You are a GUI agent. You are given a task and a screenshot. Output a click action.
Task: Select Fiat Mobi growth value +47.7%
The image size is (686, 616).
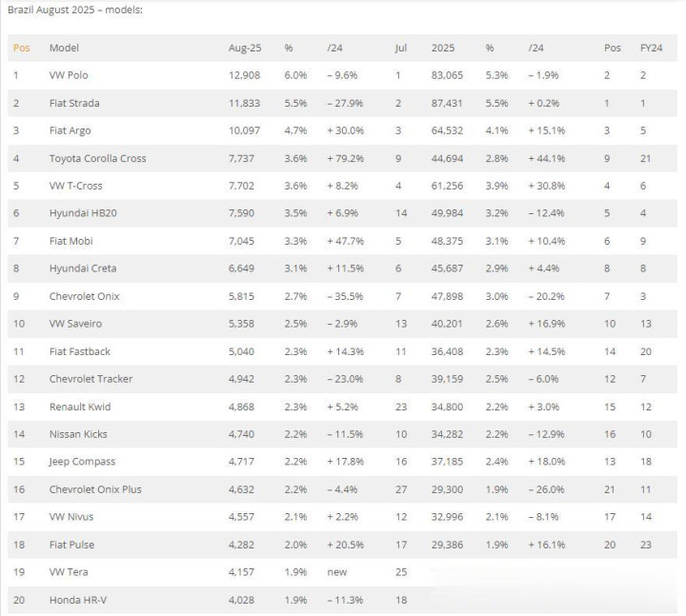346,241
